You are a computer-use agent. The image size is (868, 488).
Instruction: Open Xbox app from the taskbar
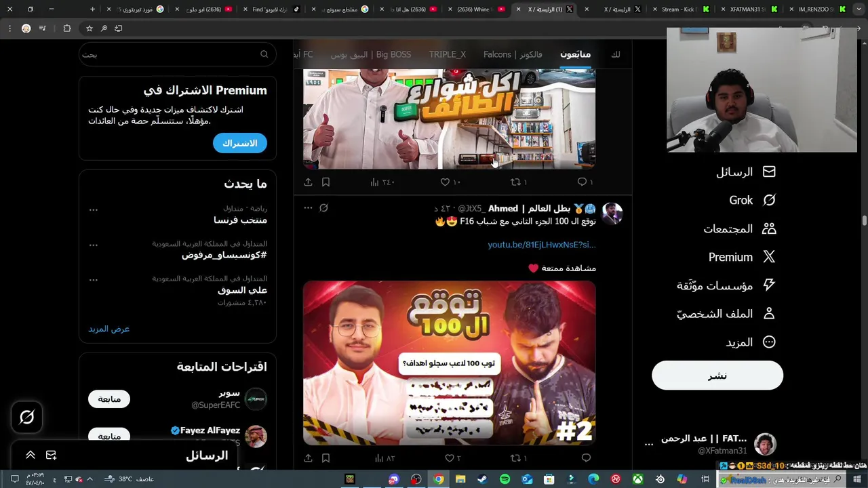point(638,479)
